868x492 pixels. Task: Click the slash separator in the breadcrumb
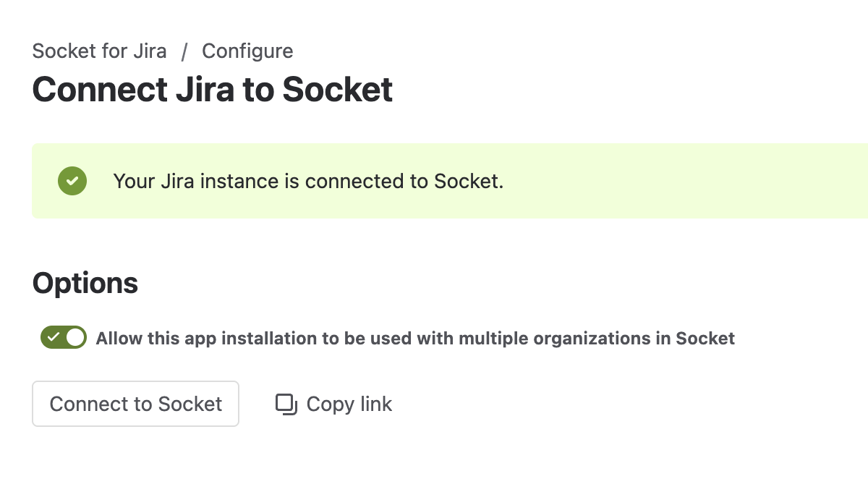point(184,51)
